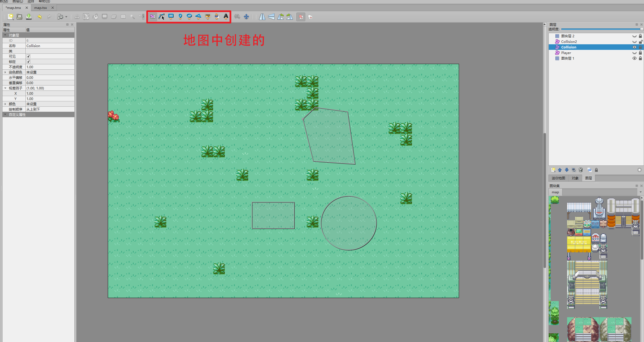Image resolution: width=644 pixels, height=342 pixels.
Task: Hide the 图块层 1 layer
Action: click(x=634, y=58)
